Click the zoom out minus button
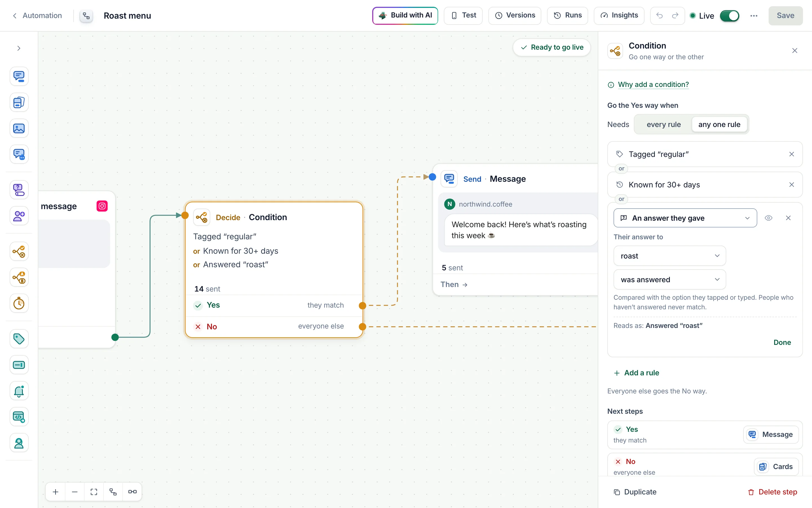This screenshot has width=812, height=508. pos(75,492)
